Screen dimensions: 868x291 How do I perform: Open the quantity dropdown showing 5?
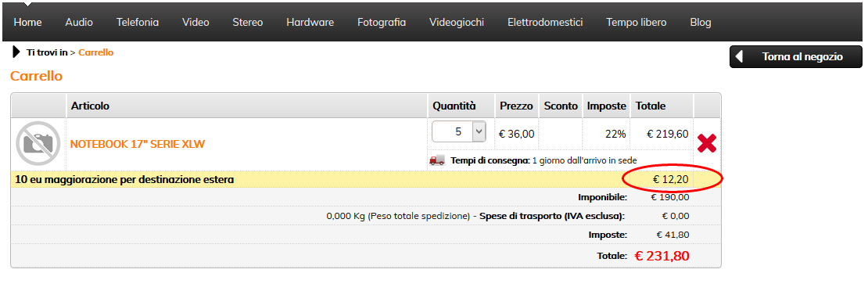click(x=458, y=132)
